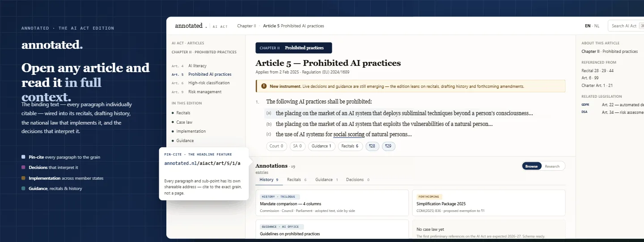The width and height of the screenshot is (644, 242).
Task: Open the Guidance annotations tab
Action: point(326,180)
